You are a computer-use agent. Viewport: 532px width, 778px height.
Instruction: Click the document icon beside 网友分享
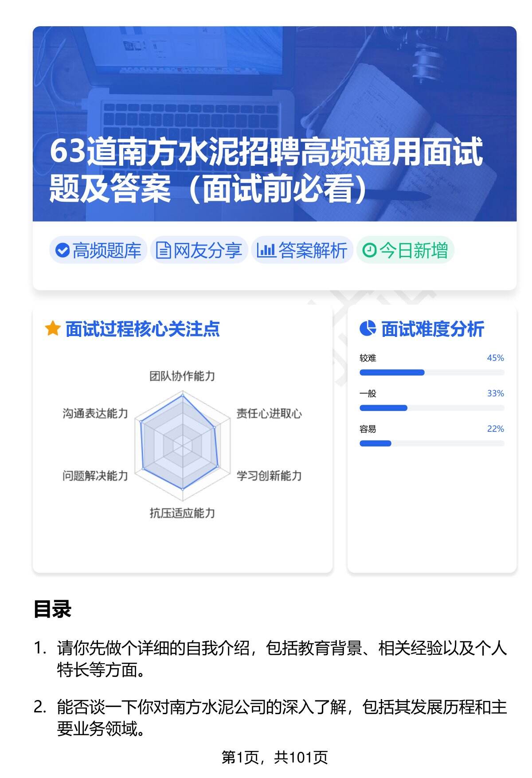164,250
